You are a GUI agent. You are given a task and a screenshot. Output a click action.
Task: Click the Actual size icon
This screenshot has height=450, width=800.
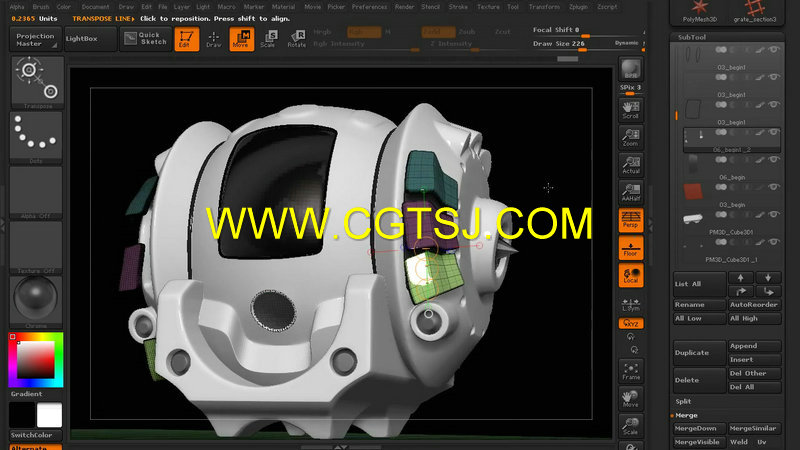point(631,165)
